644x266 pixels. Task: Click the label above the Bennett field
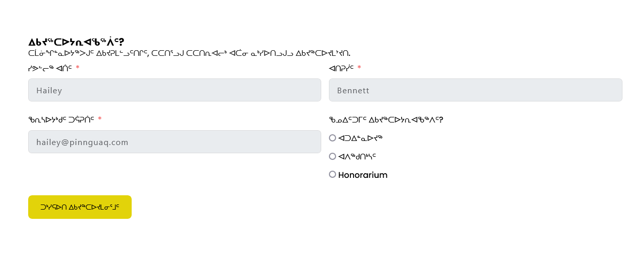pyautogui.click(x=341, y=68)
